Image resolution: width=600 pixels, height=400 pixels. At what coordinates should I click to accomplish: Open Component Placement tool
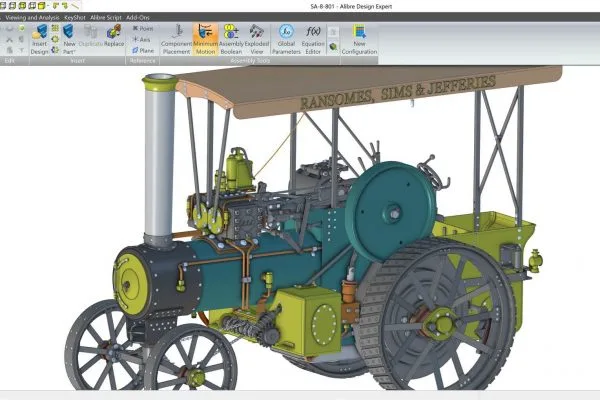[176, 39]
